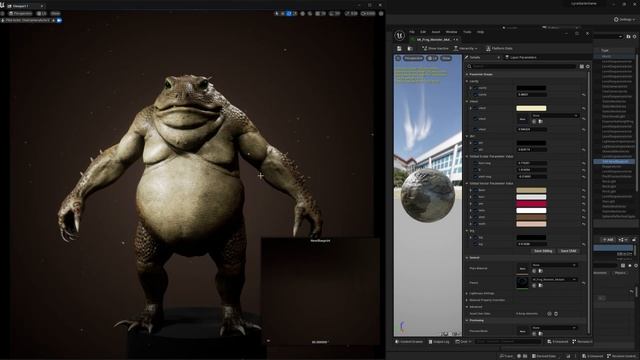Open Help menu in material editor
The width and height of the screenshot is (640, 360).
pos(480,32)
